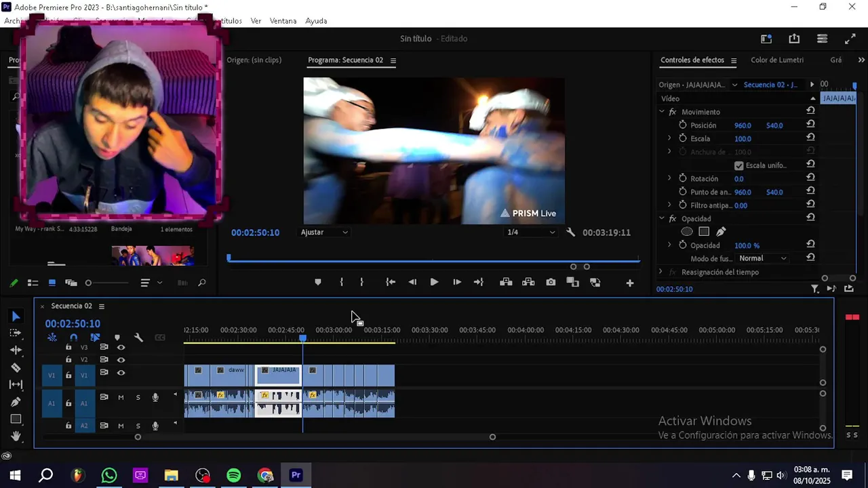Viewport: 868px width, 488px height.
Task: Expand the Rotación property
Action: (x=669, y=178)
